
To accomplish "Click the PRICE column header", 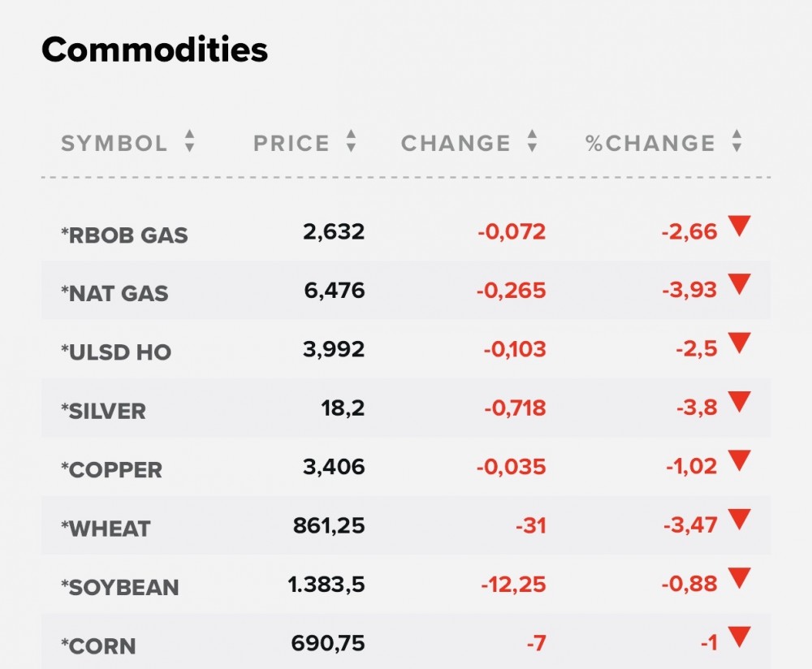I will [292, 144].
